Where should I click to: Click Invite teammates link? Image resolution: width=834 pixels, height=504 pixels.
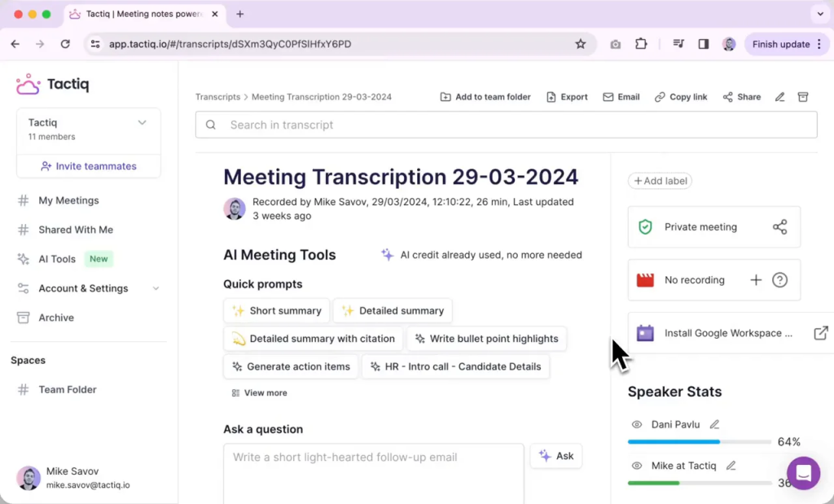(89, 166)
